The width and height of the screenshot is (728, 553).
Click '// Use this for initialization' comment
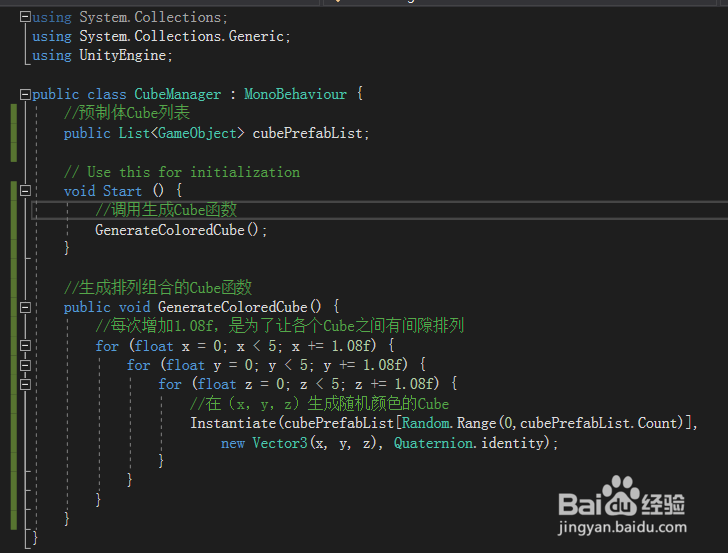(182, 172)
